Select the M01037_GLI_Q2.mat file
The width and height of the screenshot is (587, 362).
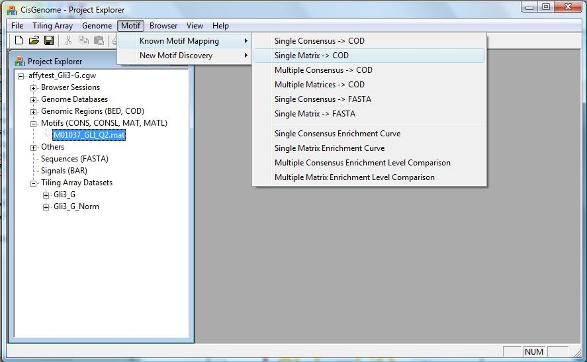[89, 135]
